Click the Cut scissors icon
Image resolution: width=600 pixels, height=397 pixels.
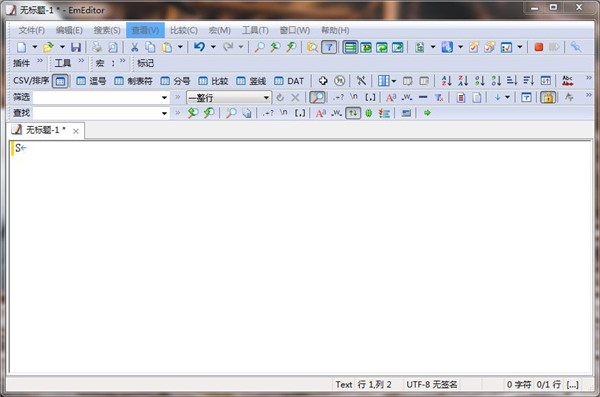click(134, 47)
